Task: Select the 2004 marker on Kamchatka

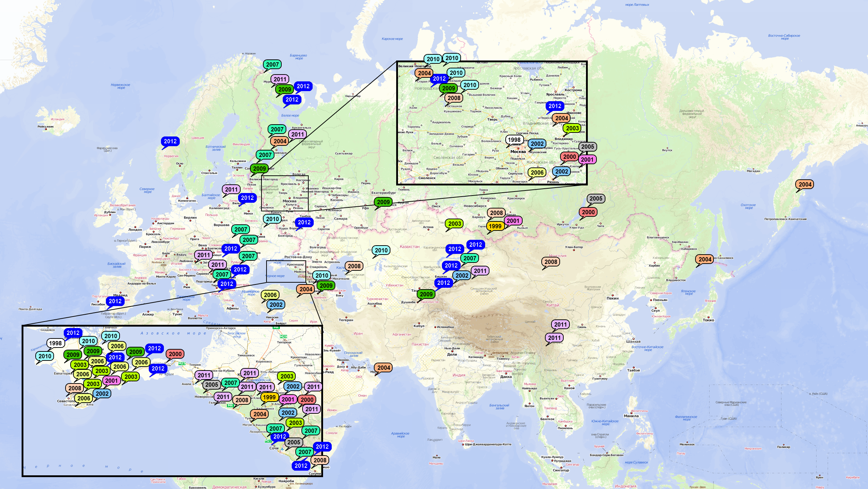Action: (x=805, y=184)
